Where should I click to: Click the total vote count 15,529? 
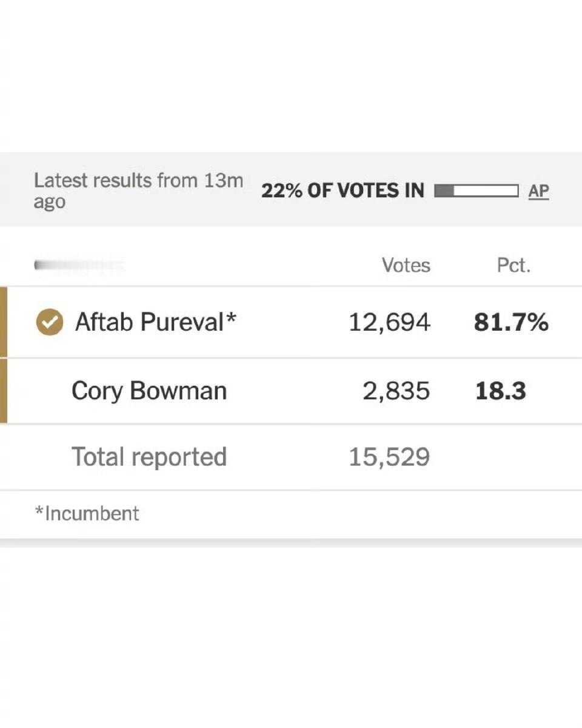pyautogui.click(x=389, y=457)
